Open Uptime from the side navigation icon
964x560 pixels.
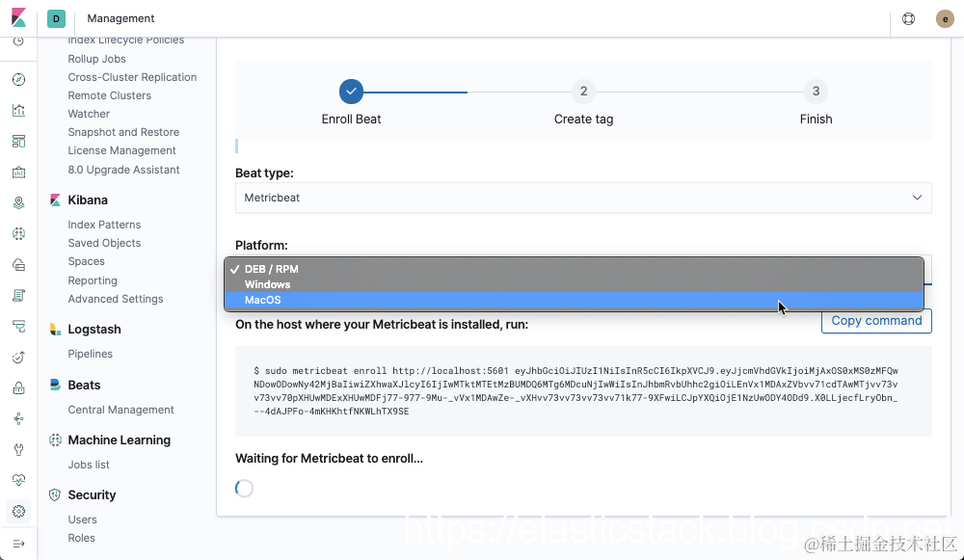[x=18, y=358]
